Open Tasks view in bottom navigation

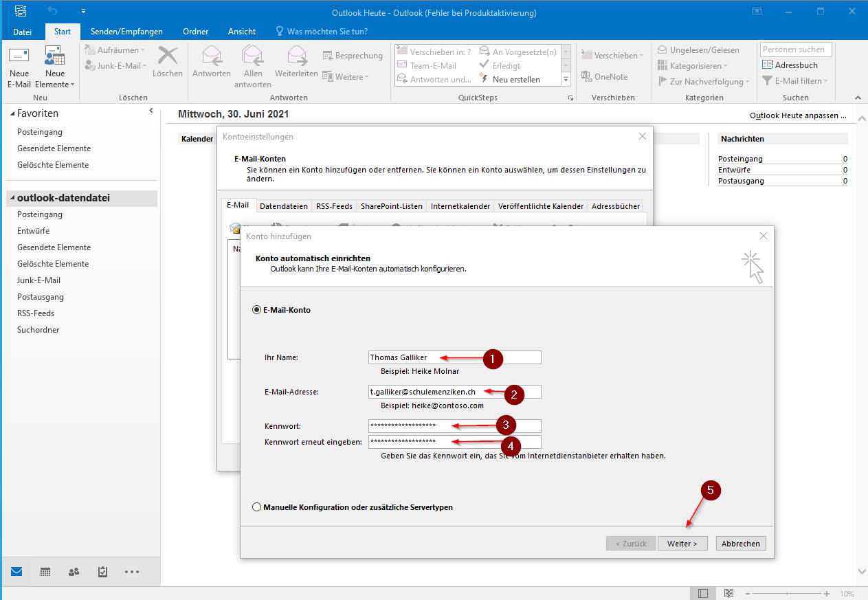click(x=102, y=572)
